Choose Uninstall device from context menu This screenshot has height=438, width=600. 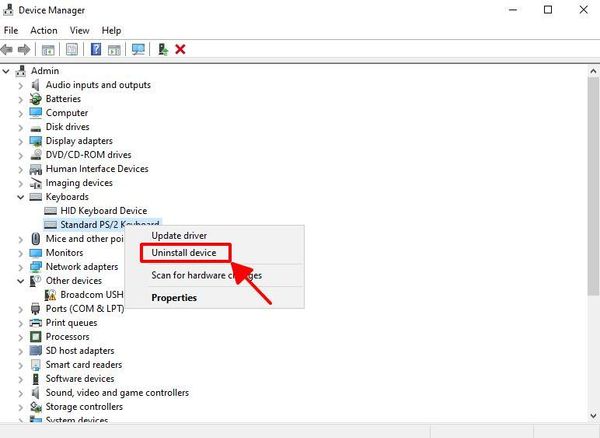(184, 253)
